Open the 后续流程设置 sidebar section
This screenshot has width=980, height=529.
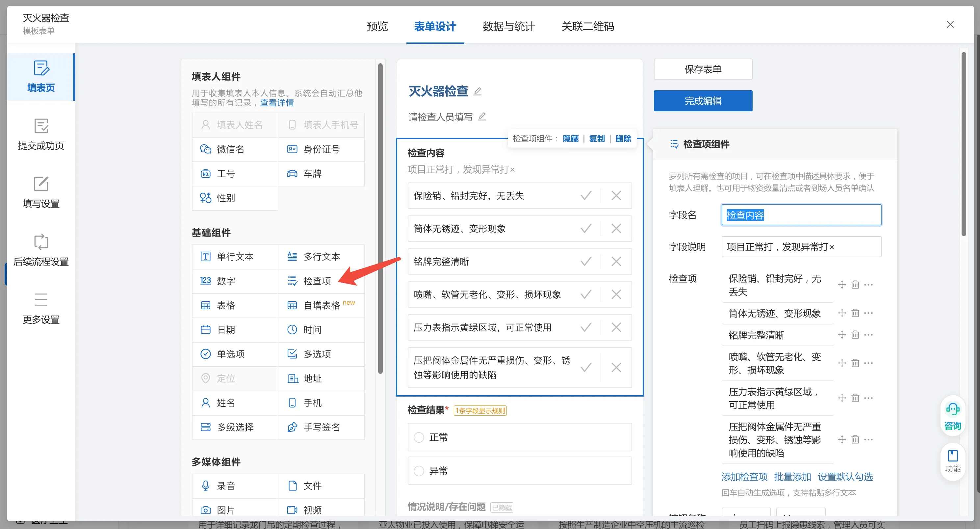(41, 250)
